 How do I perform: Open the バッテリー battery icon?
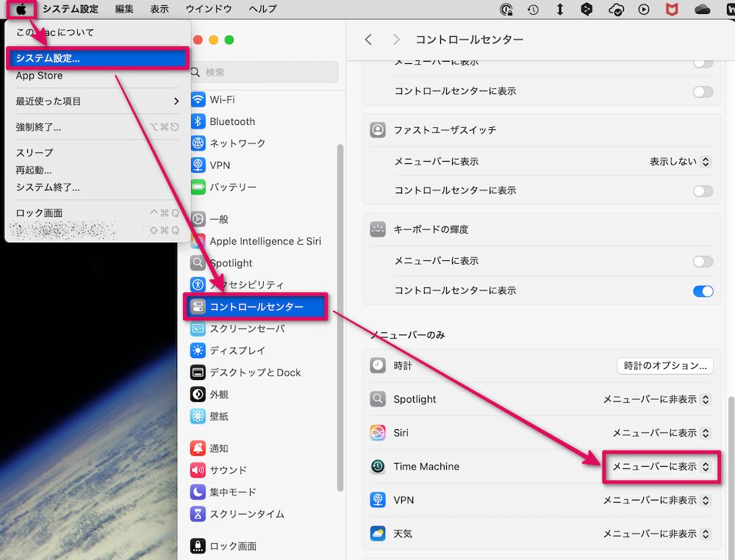click(198, 187)
